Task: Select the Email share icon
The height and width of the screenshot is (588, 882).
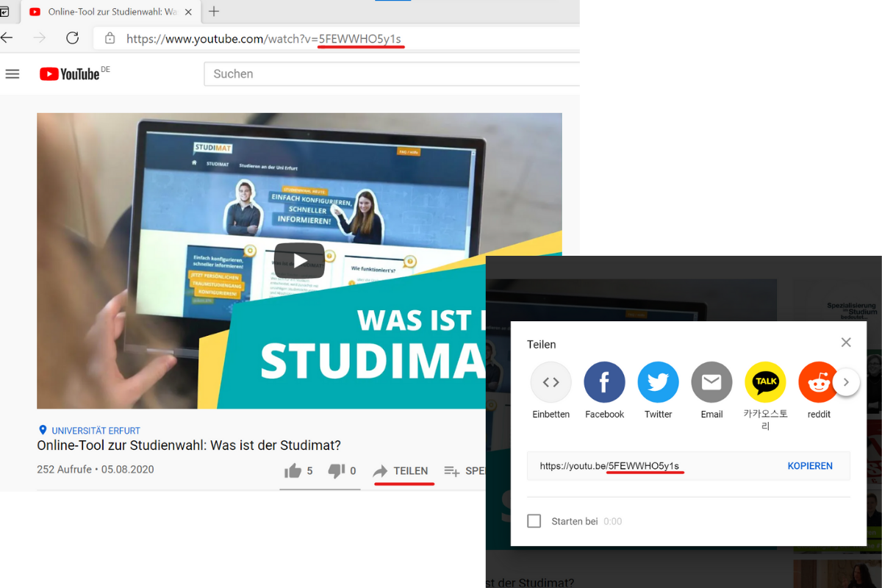Action: (711, 382)
